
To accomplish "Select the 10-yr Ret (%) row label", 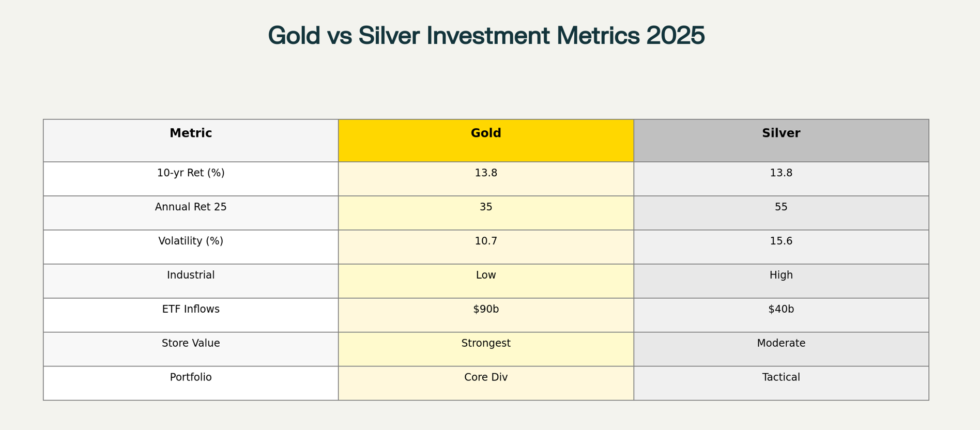I will coord(191,173).
